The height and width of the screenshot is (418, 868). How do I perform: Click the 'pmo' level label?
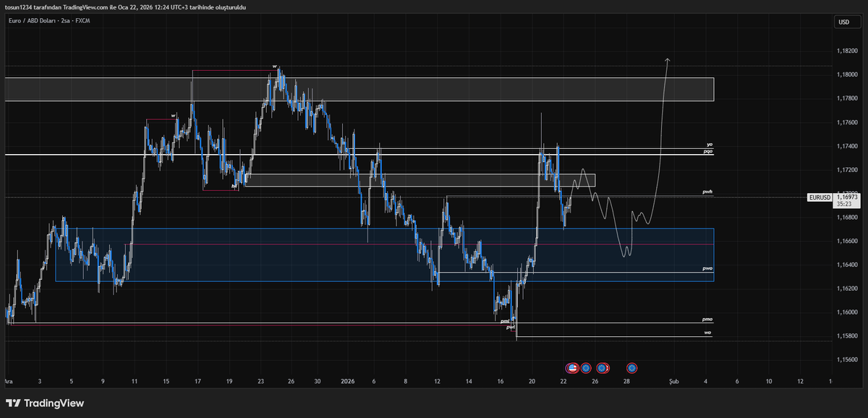[x=708, y=319]
